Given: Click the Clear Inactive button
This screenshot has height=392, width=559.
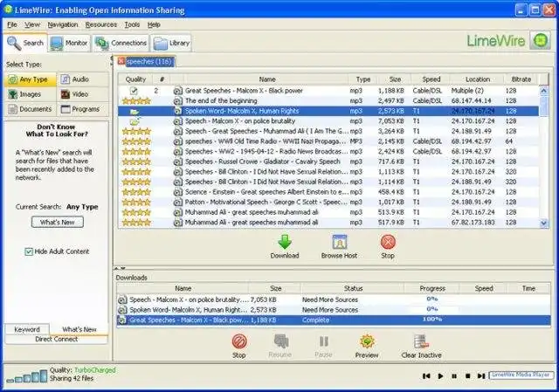Looking at the screenshot, I should tap(421, 347).
